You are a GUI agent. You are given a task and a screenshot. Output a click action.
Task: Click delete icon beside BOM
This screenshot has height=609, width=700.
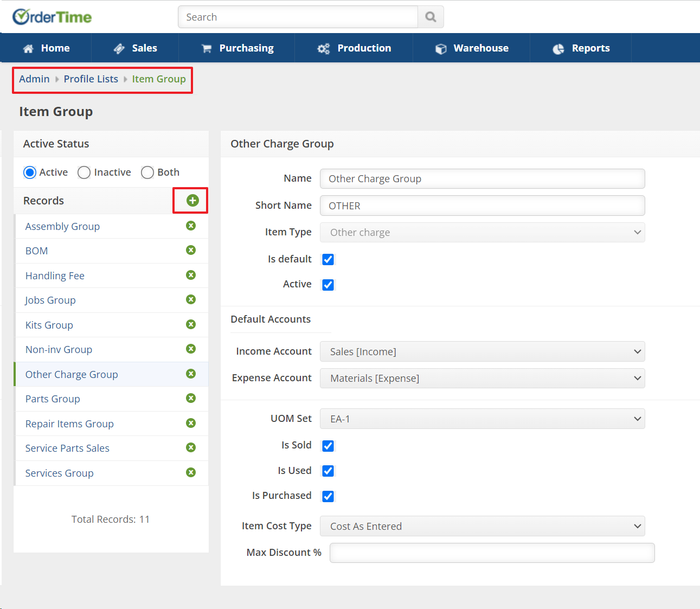coord(191,250)
